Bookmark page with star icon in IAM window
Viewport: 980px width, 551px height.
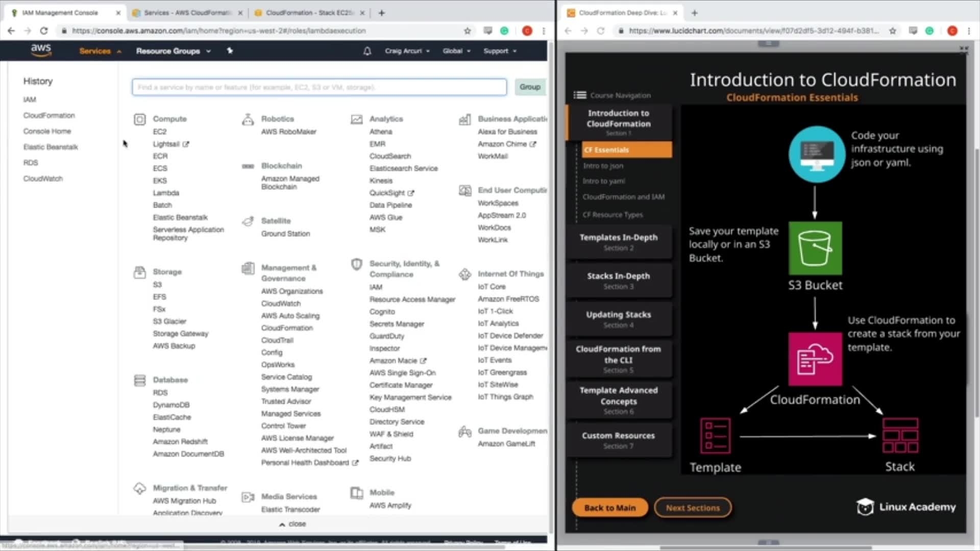click(x=467, y=31)
